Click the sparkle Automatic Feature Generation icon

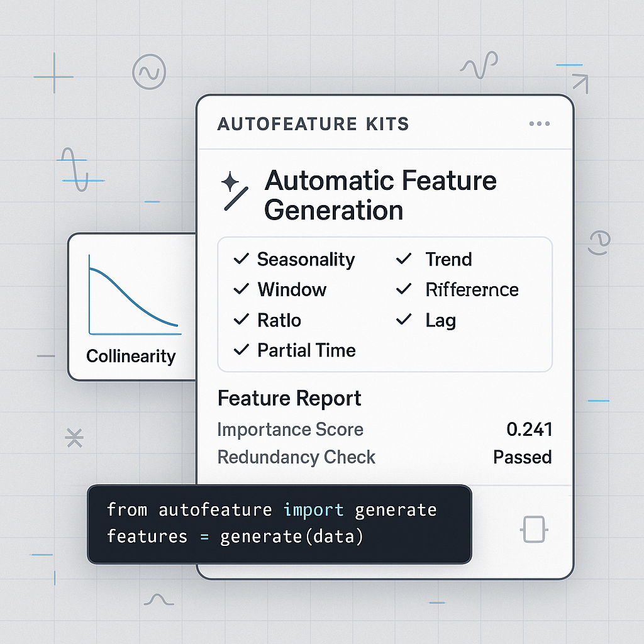tap(233, 189)
